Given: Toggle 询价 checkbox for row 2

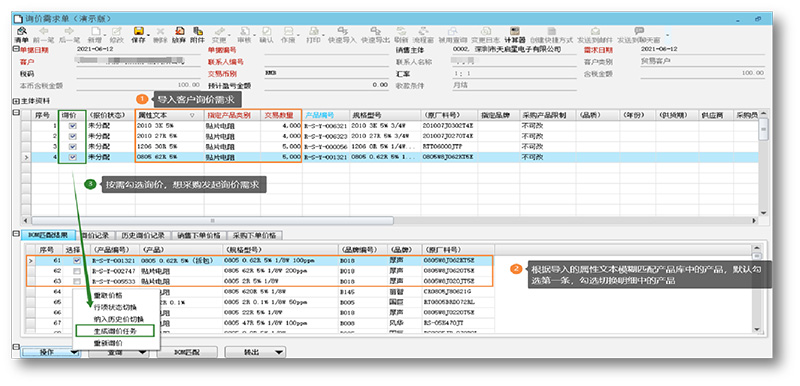Looking at the screenshot, I should [x=72, y=136].
